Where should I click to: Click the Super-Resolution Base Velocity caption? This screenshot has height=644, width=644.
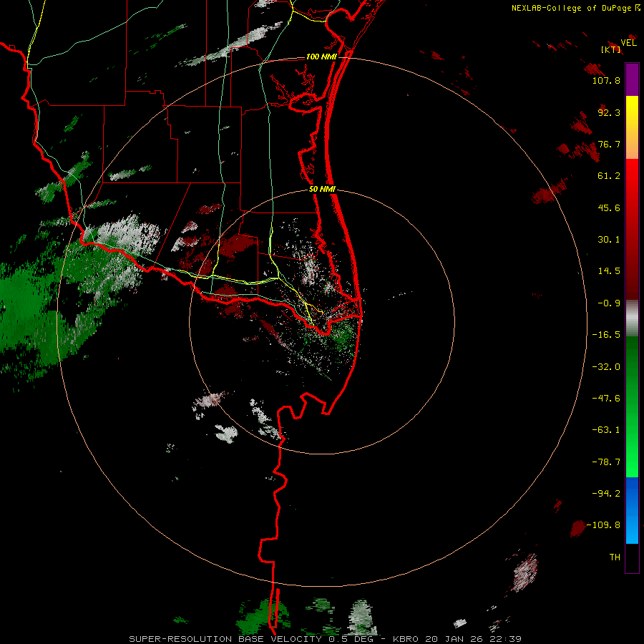[x=325, y=639]
